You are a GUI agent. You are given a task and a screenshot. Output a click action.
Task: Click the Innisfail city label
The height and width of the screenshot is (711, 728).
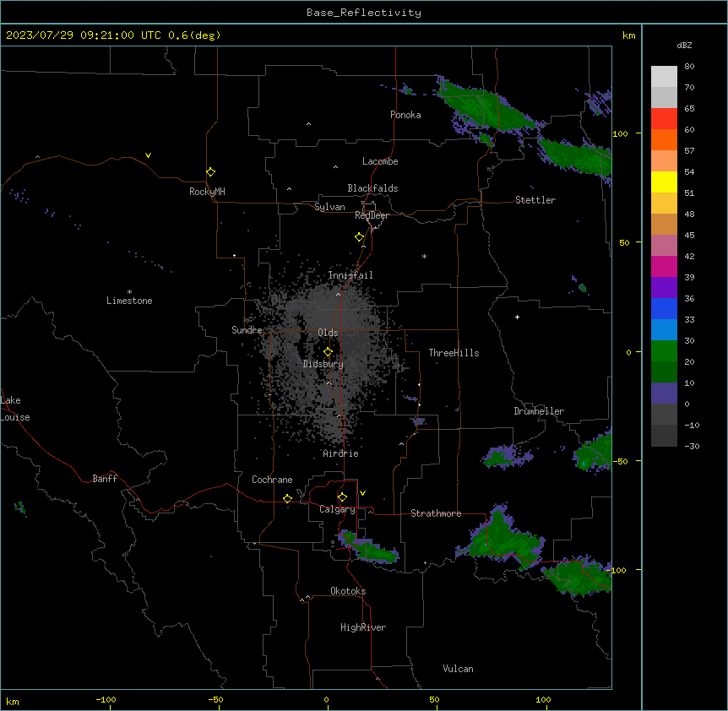pos(350,275)
